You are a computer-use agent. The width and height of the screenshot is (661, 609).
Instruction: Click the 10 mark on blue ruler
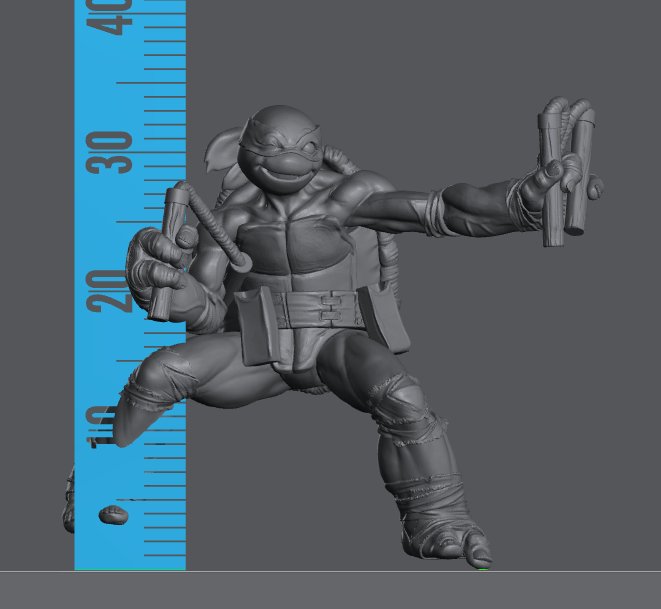click(100, 430)
